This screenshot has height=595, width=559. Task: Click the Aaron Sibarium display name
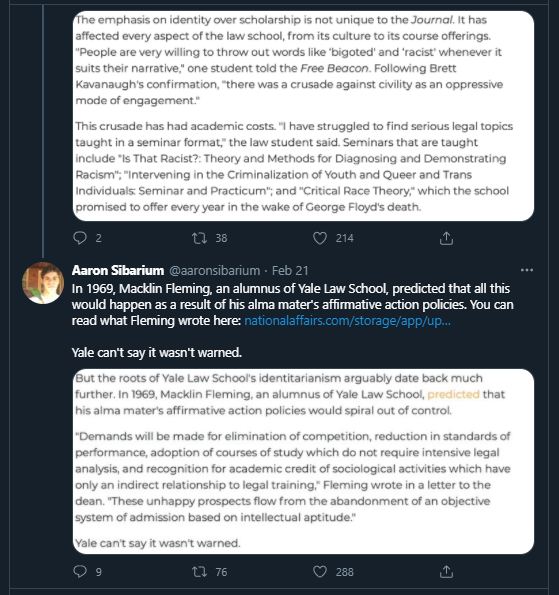click(x=118, y=270)
